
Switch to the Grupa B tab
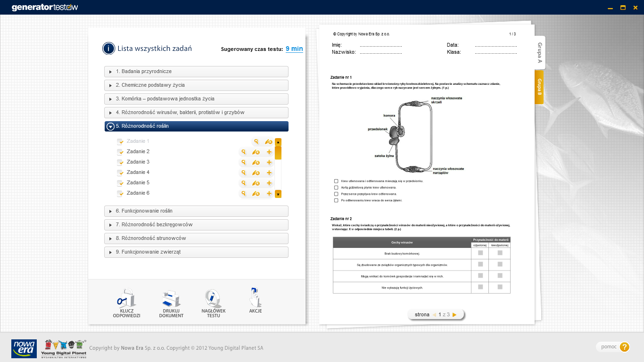(x=539, y=87)
